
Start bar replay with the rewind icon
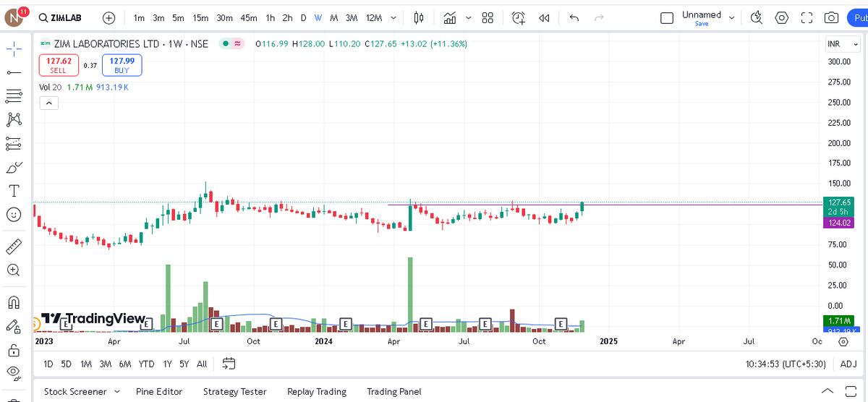[x=544, y=17]
